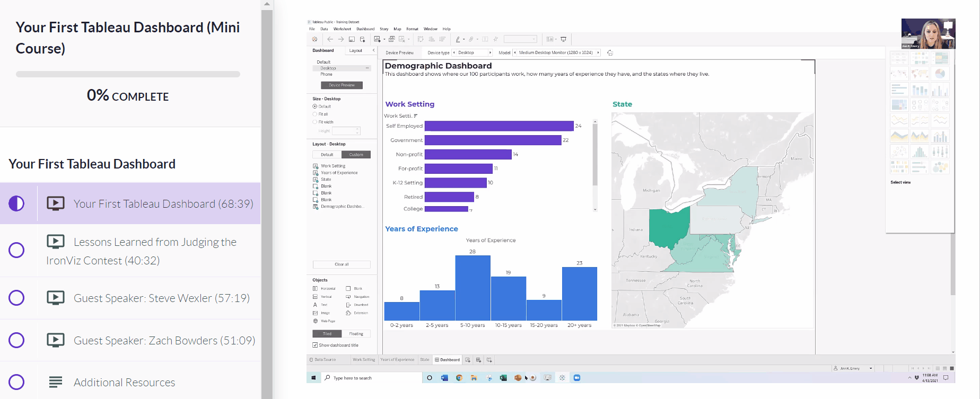Click the Sort ascending toolbar icon

pos(432,39)
